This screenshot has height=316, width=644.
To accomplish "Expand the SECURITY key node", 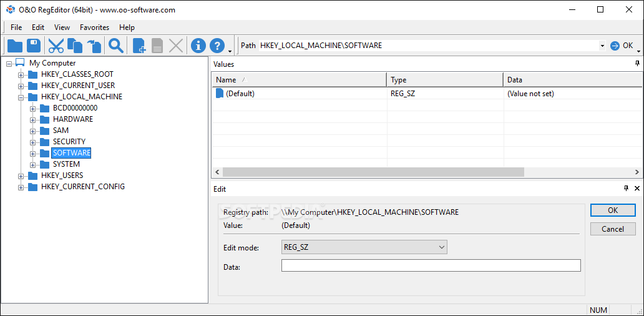I will pyautogui.click(x=33, y=142).
